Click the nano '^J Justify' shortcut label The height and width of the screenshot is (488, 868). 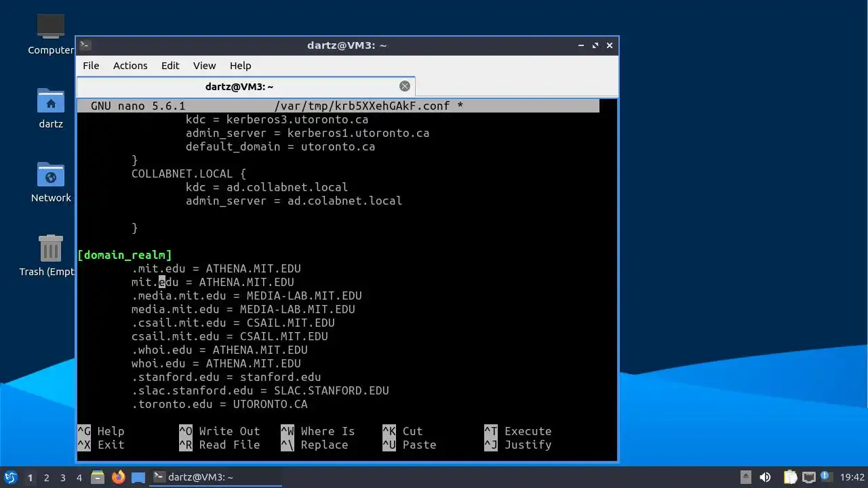point(518,445)
